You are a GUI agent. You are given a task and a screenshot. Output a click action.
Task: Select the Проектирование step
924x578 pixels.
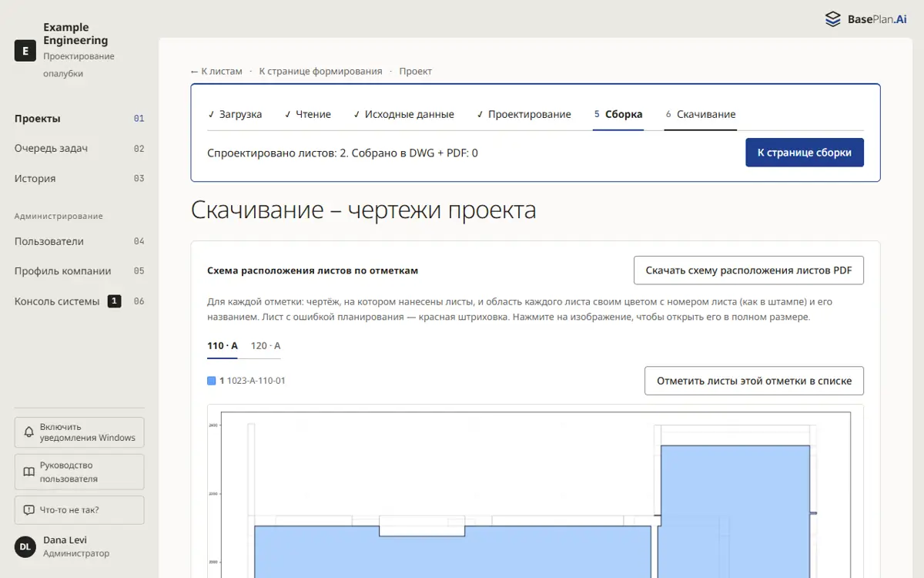(x=524, y=114)
